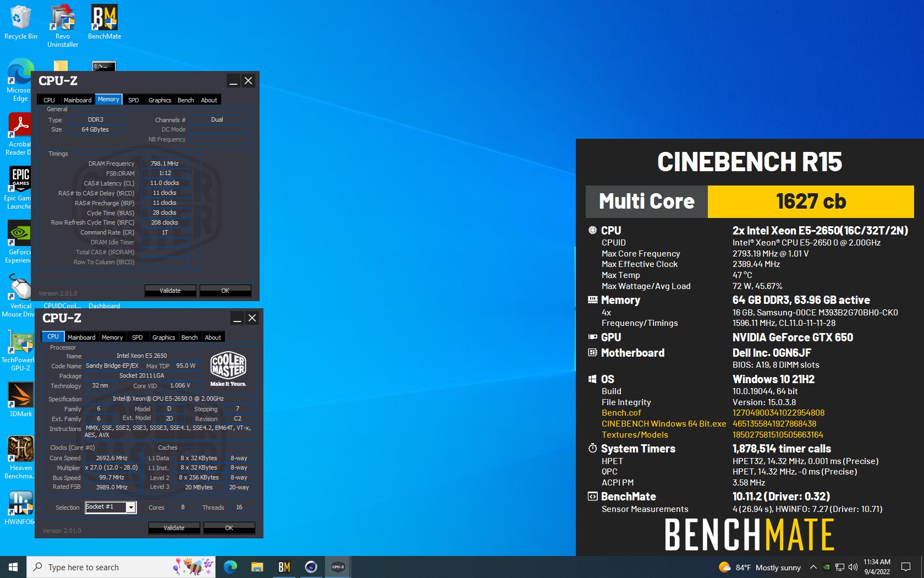Viewport: 924px width, 578px height.
Task: Open the volume control tray icon
Action: point(853,568)
